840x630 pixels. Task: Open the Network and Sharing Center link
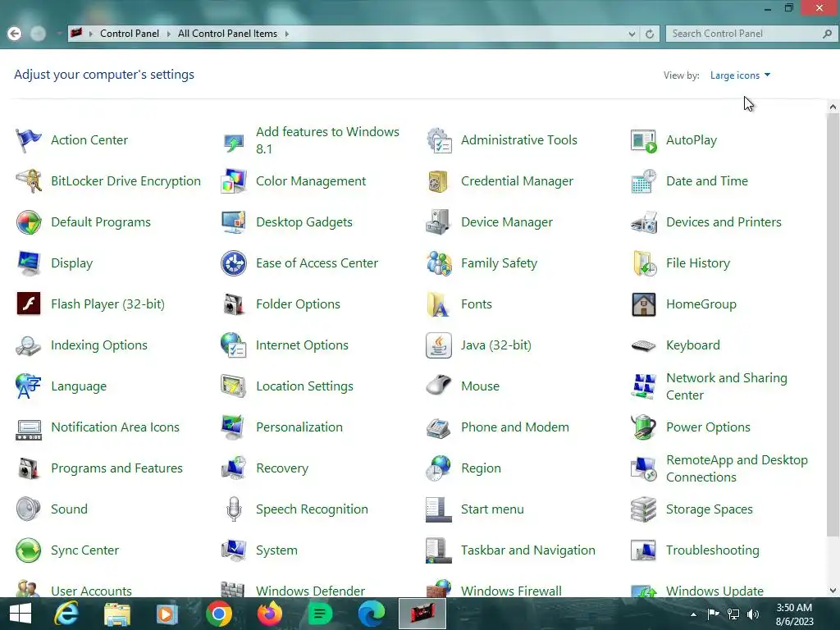[x=727, y=386]
